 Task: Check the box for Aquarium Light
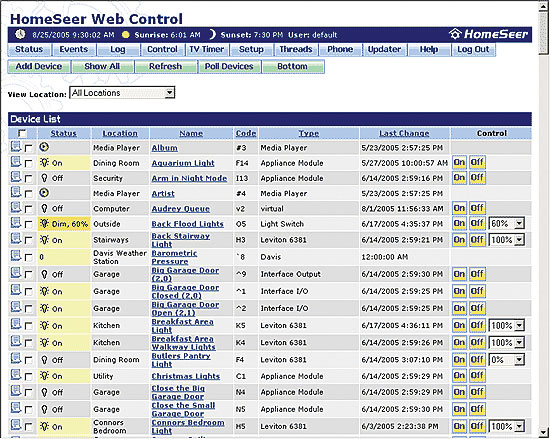(x=28, y=164)
